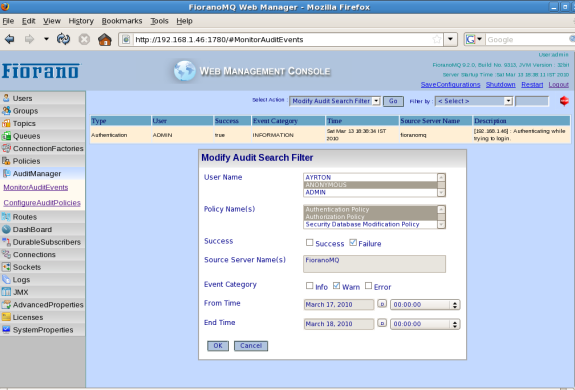
Task: Go back with the browser Back arrow
Action: pyautogui.click(x=10, y=39)
